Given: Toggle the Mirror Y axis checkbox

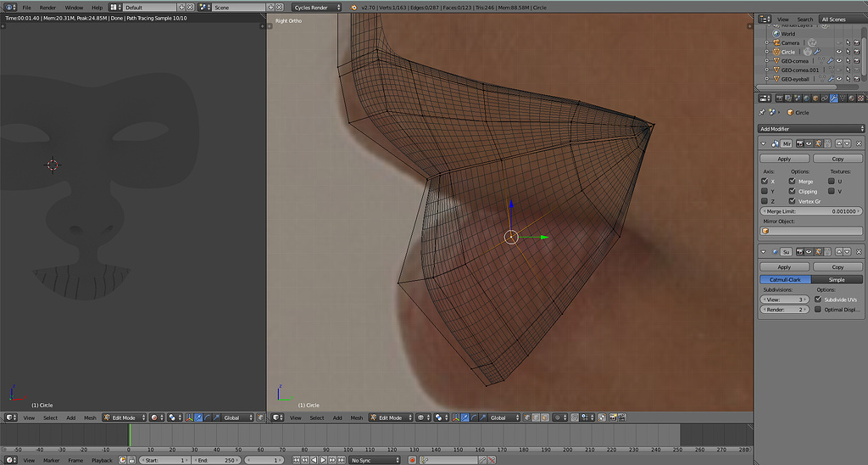Looking at the screenshot, I should click(765, 191).
